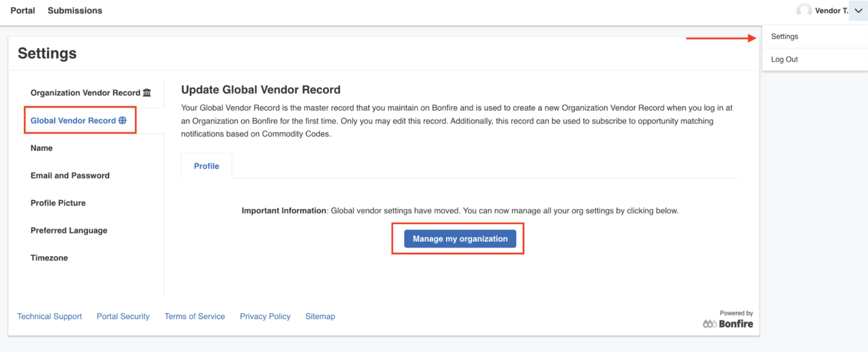Viewport: 868px width, 352px height.
Task: Open the Terms of Service link
Action: tap(195, 316)
